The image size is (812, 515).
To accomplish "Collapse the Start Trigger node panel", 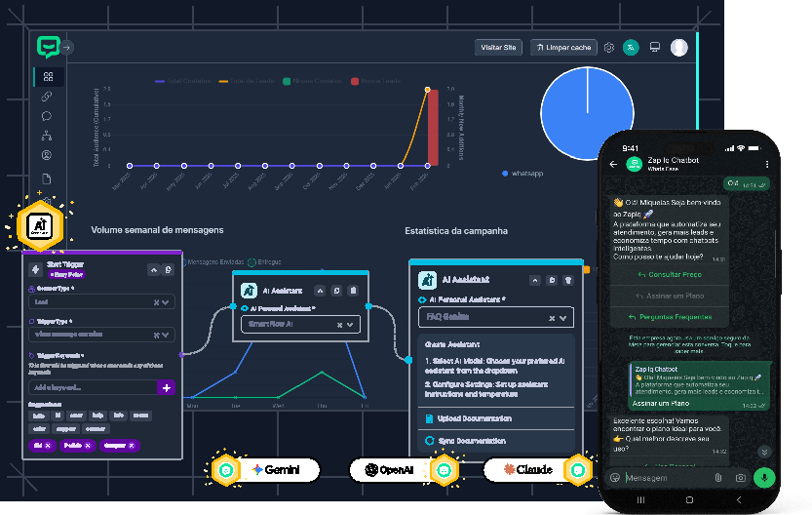I will pyautogui.click(x=154, y=269).
